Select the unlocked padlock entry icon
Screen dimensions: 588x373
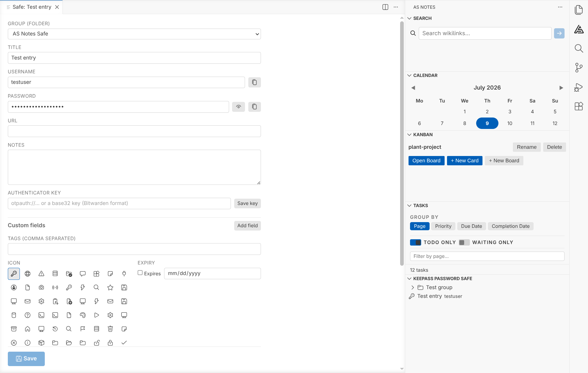click(96, 343)
